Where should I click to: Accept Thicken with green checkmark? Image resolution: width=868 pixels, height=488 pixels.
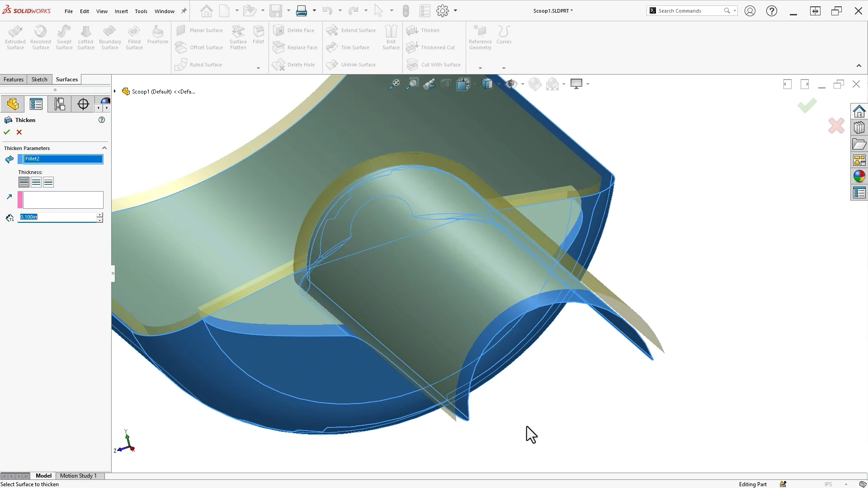[x=7, y=132]
